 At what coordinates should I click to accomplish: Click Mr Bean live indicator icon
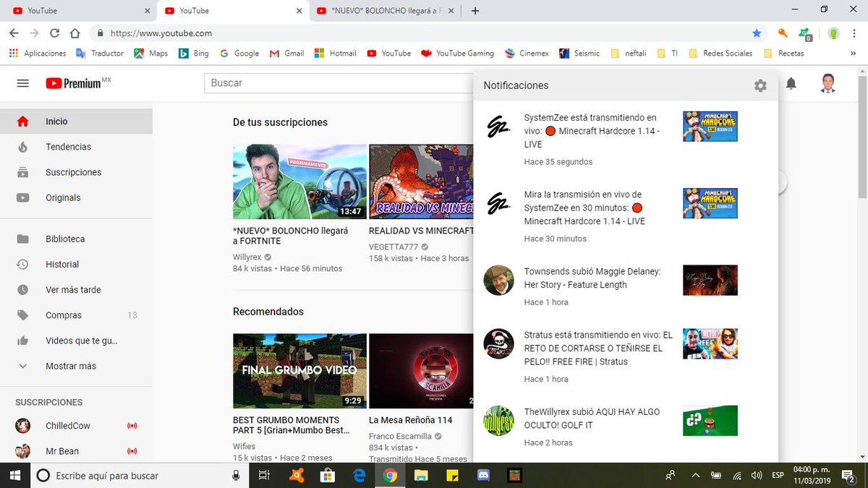[x=132, y=451]
